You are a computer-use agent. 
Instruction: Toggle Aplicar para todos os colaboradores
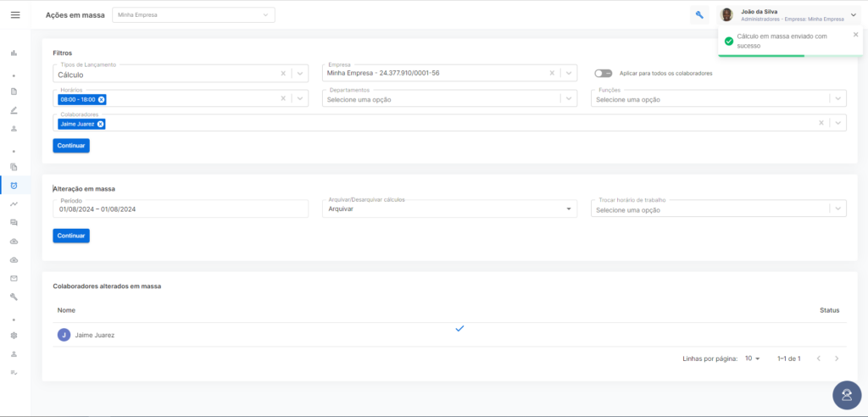click(603, 73)
